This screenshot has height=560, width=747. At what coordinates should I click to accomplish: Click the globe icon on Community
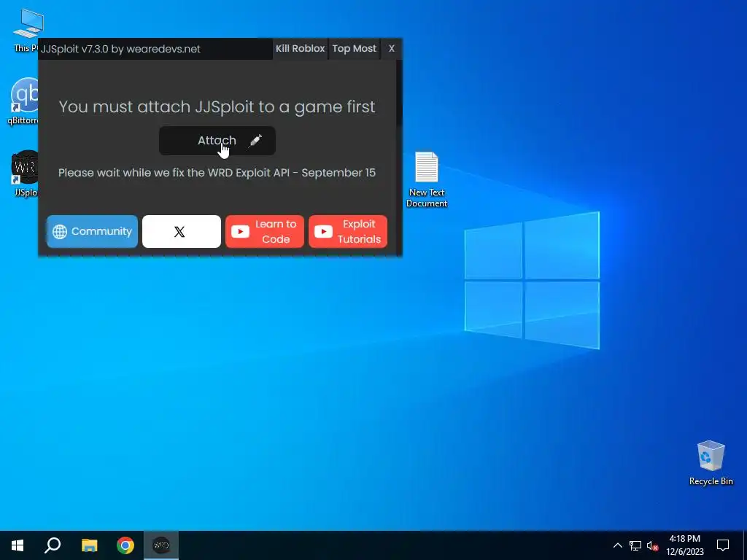60,232
